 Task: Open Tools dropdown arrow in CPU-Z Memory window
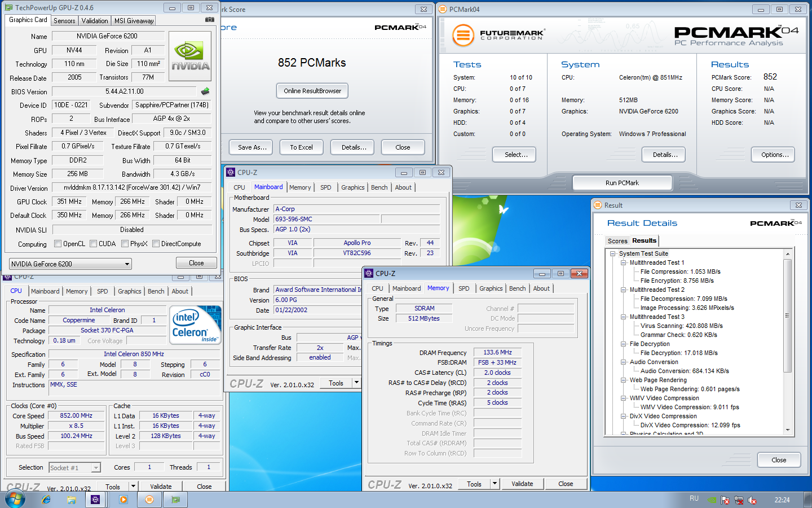[x=495, y=484]
